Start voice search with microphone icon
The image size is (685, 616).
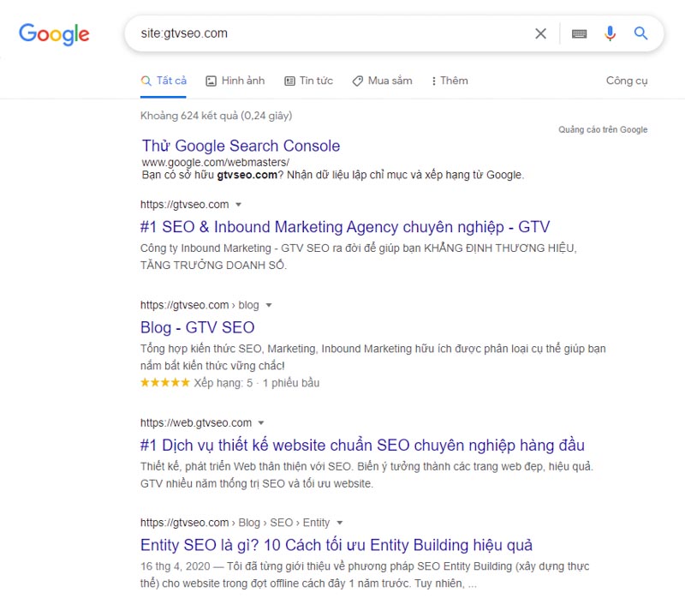point(611,33)
